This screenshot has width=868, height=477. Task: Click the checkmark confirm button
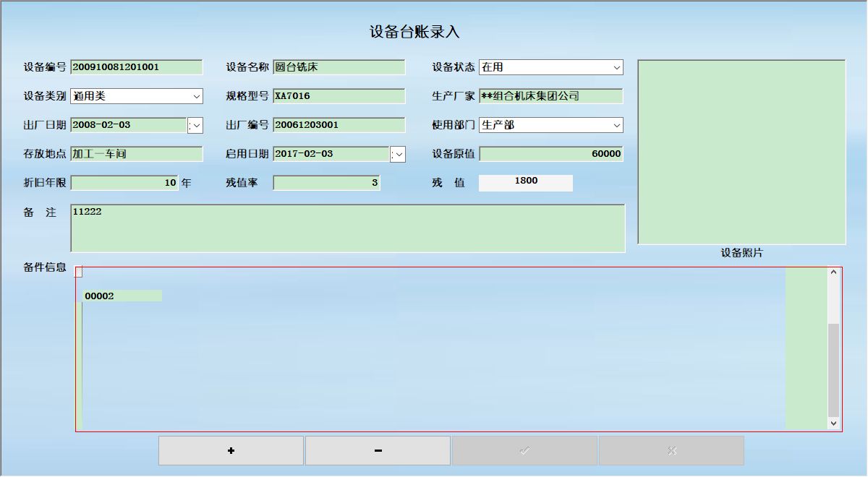[x=524, y=450]
